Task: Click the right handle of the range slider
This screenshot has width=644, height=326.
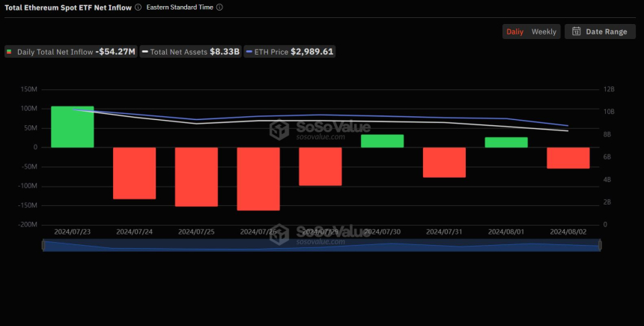Action: 600,245
